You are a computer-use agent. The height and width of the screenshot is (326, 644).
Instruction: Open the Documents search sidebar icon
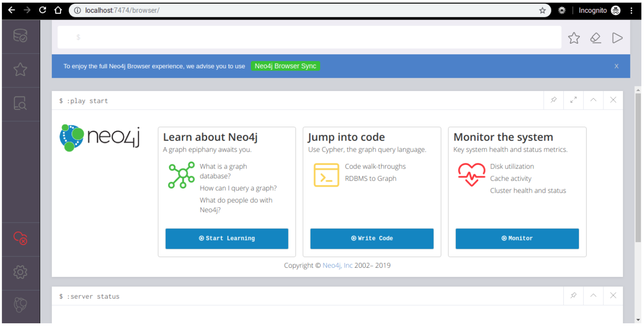20,104
